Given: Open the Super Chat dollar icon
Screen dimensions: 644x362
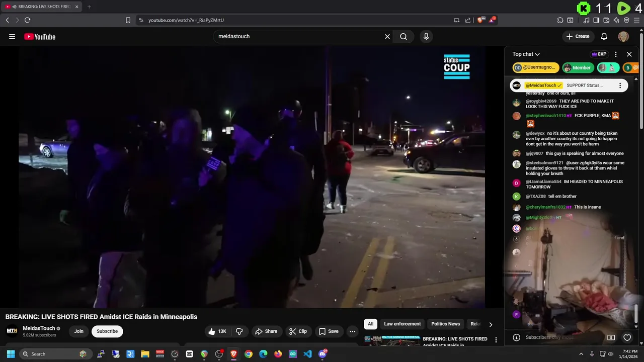Looking at the screenshot, I should tap(611, 337).
